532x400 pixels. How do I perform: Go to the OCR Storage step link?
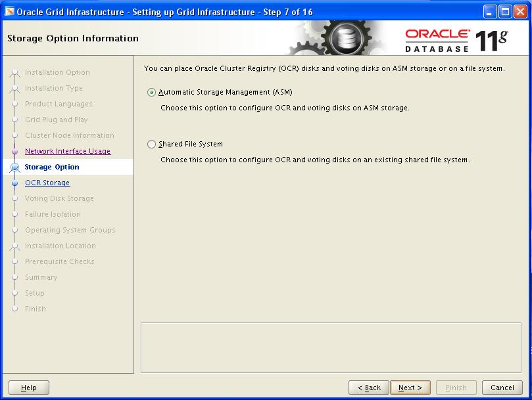tap(47, 183)
